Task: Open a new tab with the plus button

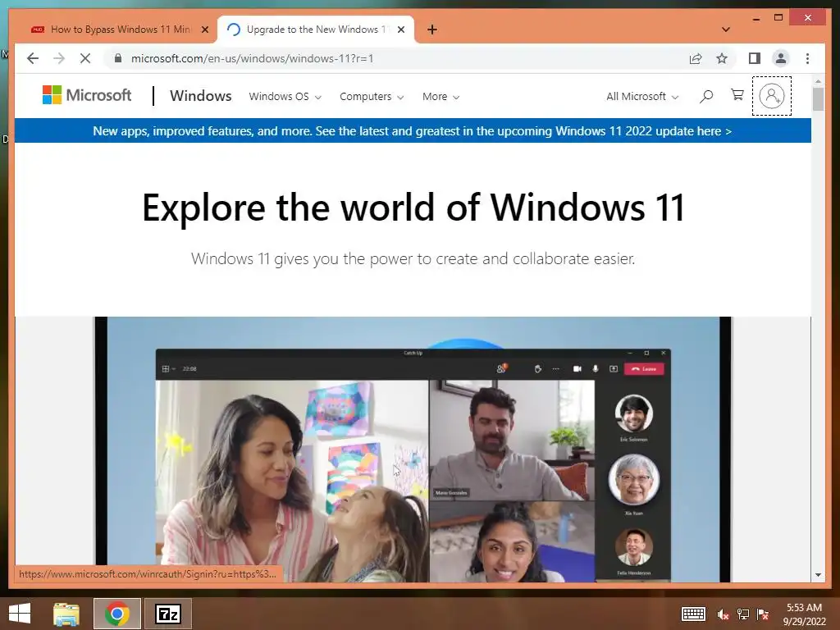Action: coord(432,30)
